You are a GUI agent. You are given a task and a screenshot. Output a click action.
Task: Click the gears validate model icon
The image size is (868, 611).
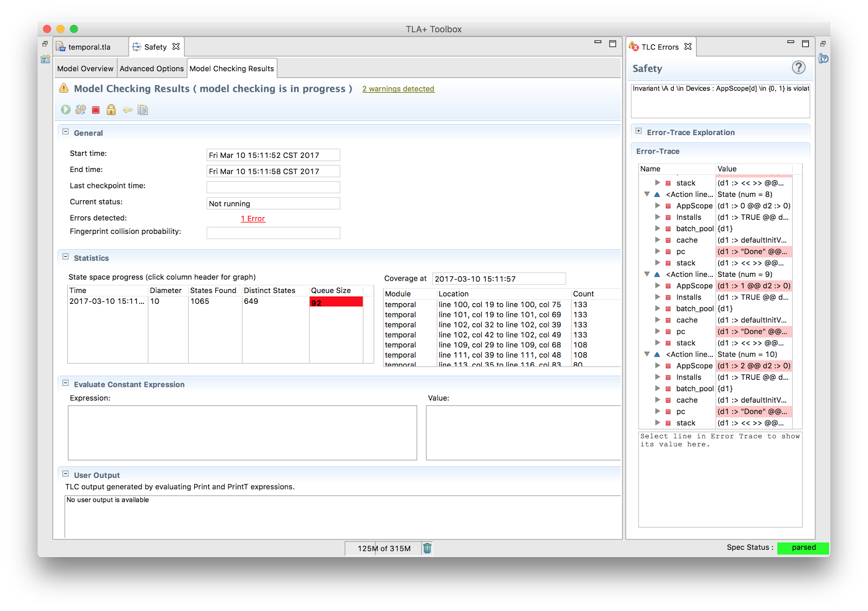pos(81,110)
